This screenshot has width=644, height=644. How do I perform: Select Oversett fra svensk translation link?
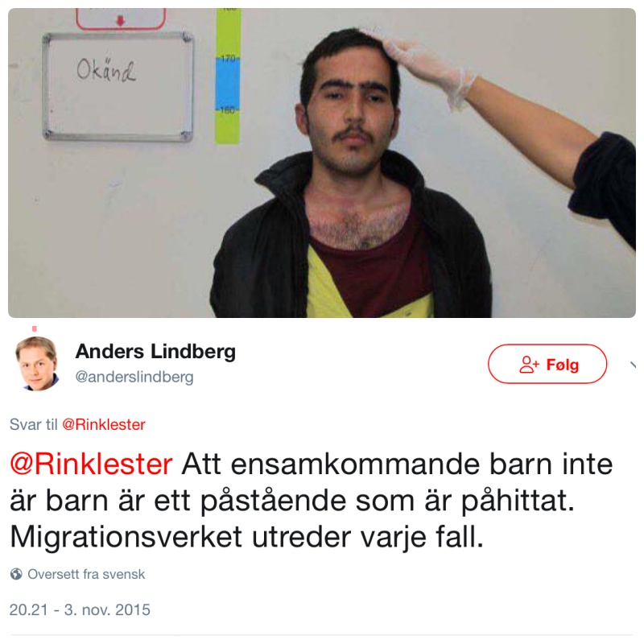[x=86, y=574]
